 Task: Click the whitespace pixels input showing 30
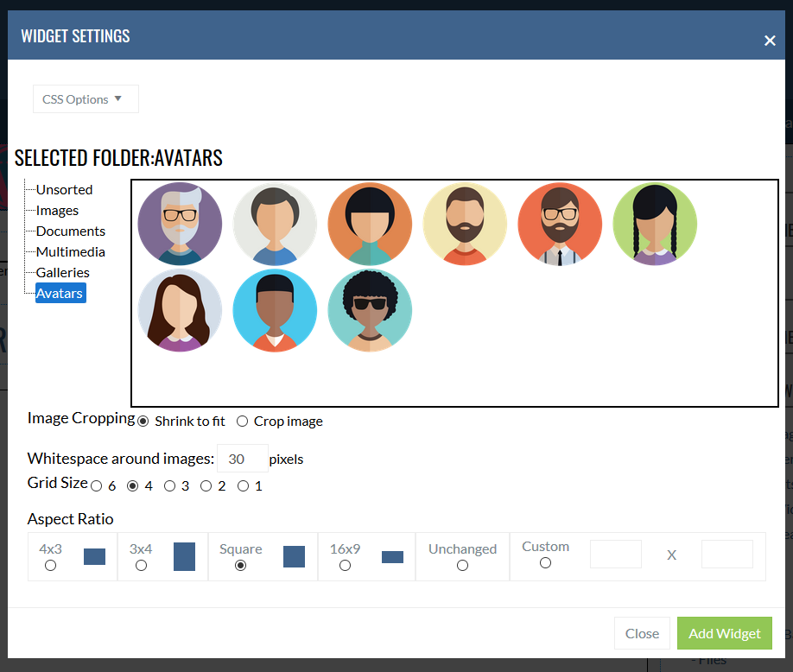[x=242, y=459]
